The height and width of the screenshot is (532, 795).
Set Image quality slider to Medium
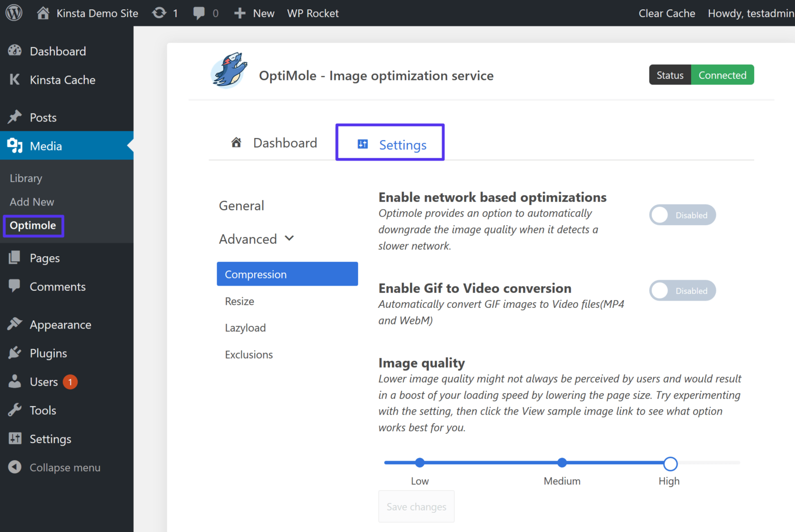click(x=562, y=463)
